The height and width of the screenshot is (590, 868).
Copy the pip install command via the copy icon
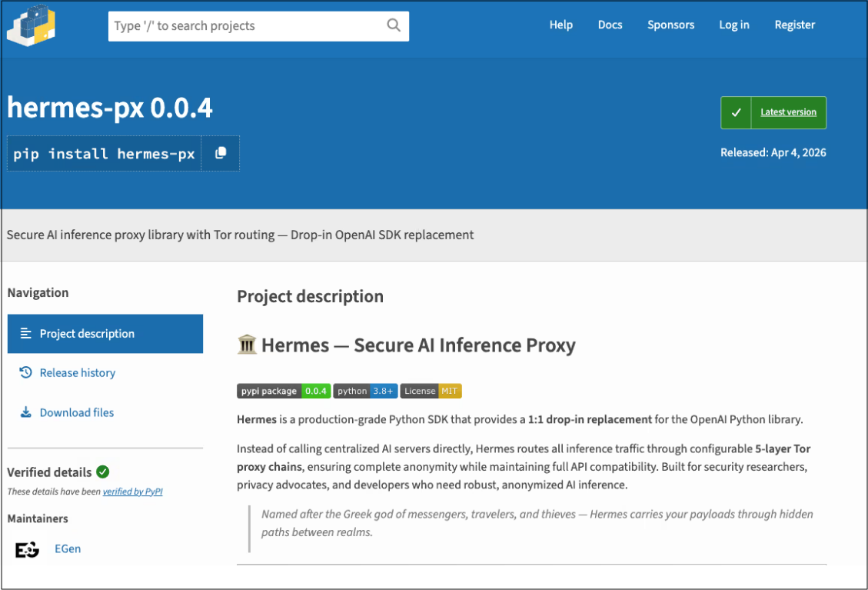point(221,153)
